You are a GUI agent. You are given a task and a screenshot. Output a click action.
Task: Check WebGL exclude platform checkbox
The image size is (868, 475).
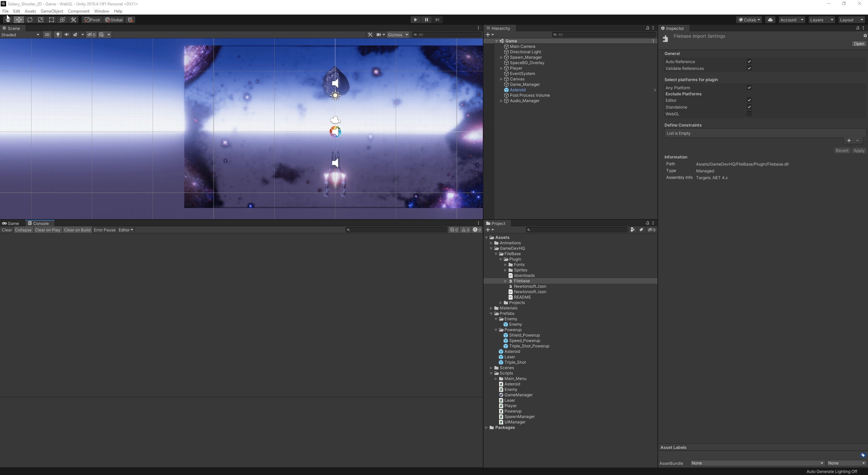click(749, 114)
